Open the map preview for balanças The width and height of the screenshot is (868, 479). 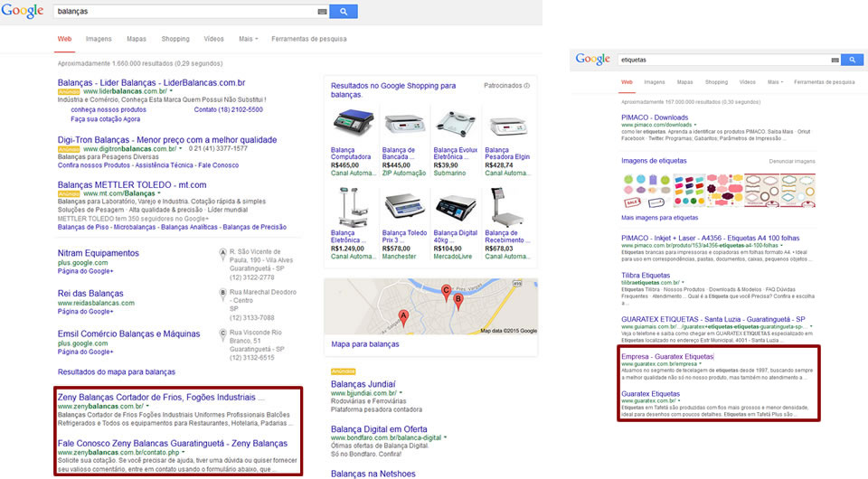[x=430, y=306]
